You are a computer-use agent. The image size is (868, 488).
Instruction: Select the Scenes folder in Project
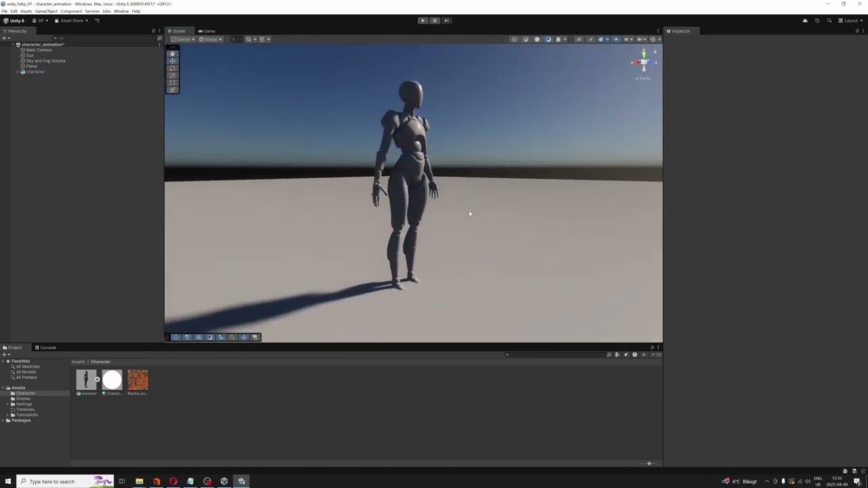click(23, 399)
